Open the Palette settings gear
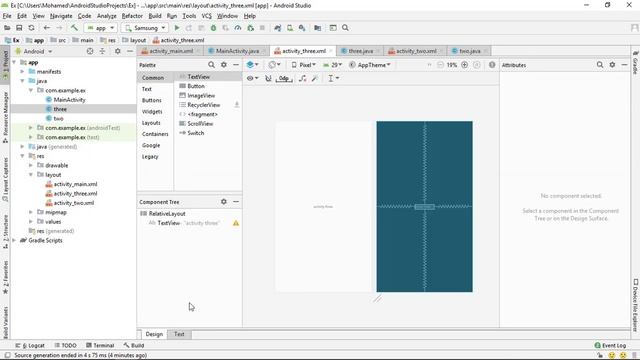The image size is (640, 360). [224, 64]
